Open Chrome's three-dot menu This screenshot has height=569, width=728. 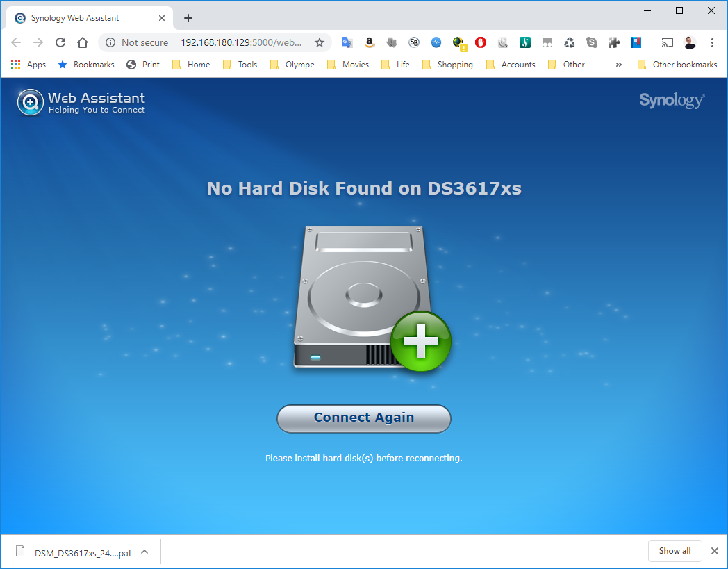[712, 42]
